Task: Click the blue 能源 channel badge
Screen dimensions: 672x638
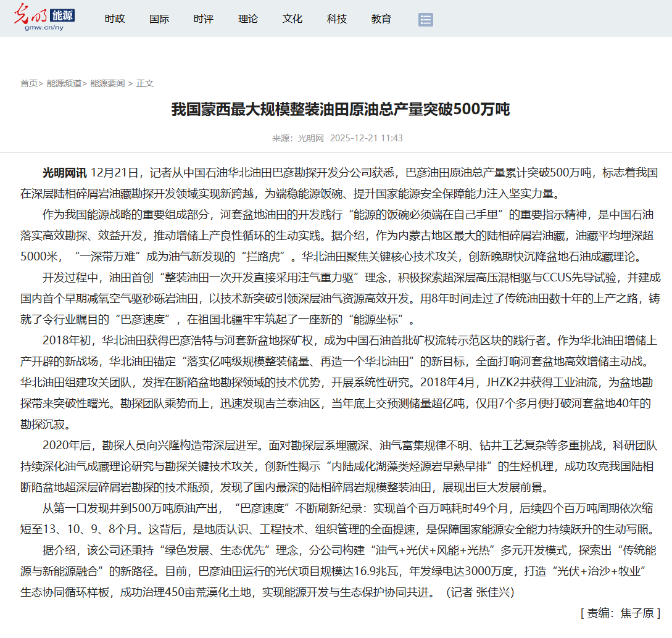Action: 62,14
